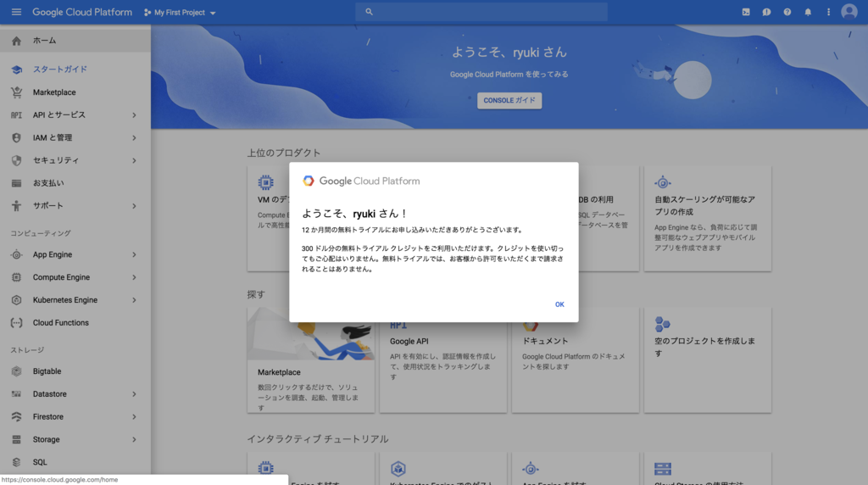Expand Compute Engine submenu chevron
Viewport: 868px width, 485px height.
[134, 277]
